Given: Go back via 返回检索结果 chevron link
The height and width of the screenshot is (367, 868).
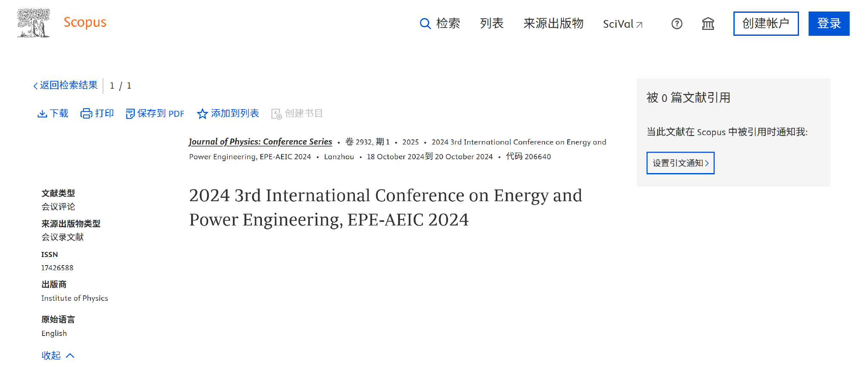Looking at the screenshot, I should [65, 85].
